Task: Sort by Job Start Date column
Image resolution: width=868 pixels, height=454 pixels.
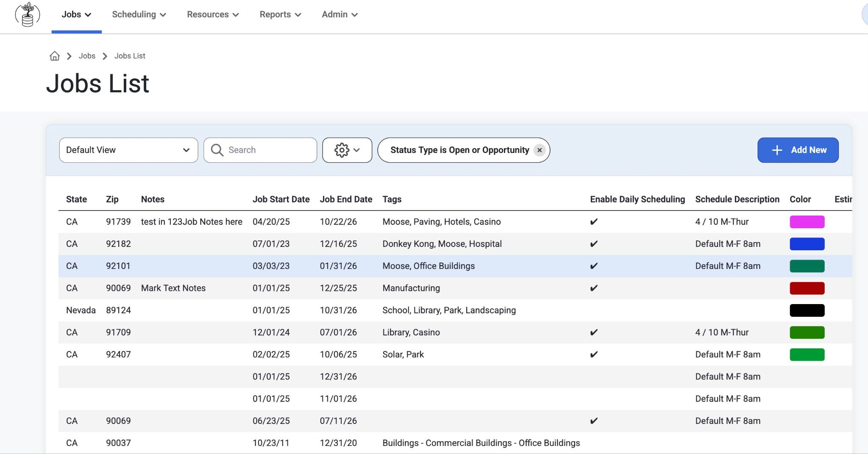Action: click(281, 199)
